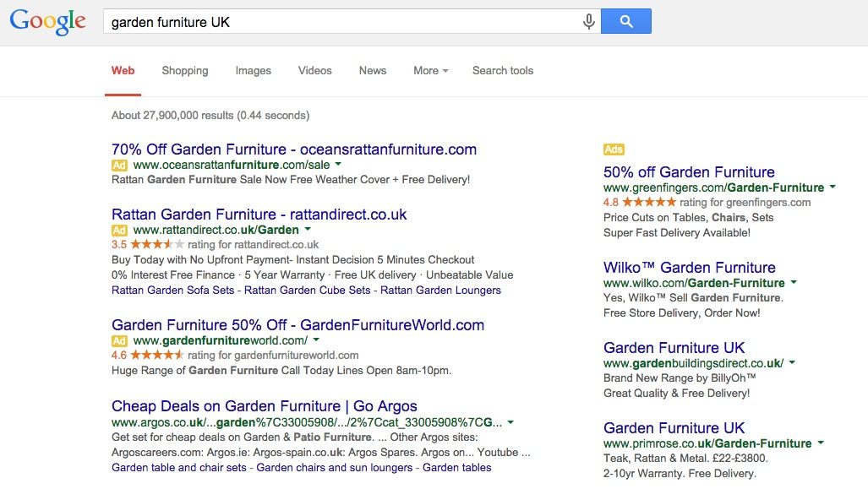Expand the More dropdown menu
This screenshot has height=489, width=868.
click(x=431, y=71)
